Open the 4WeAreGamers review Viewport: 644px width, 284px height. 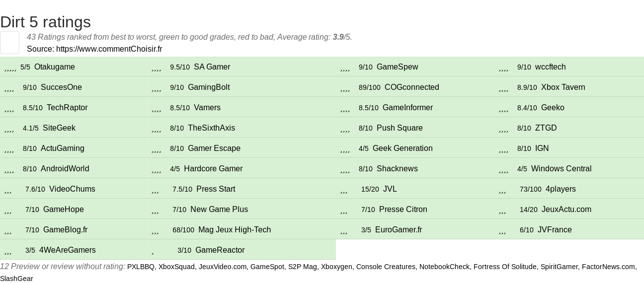68,250
